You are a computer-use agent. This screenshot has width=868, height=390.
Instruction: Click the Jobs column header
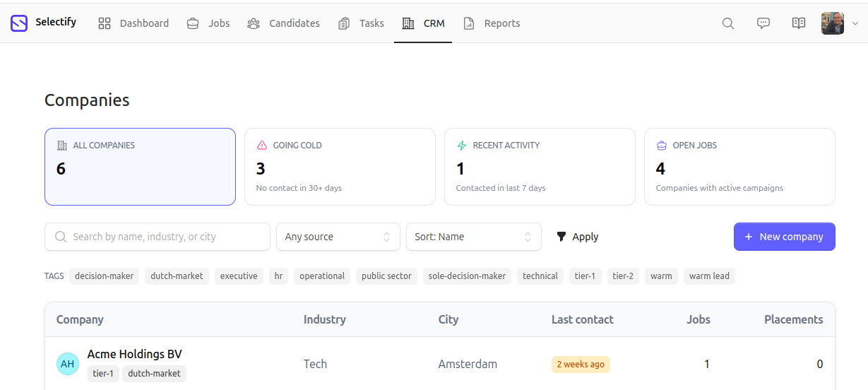(698, 319)
